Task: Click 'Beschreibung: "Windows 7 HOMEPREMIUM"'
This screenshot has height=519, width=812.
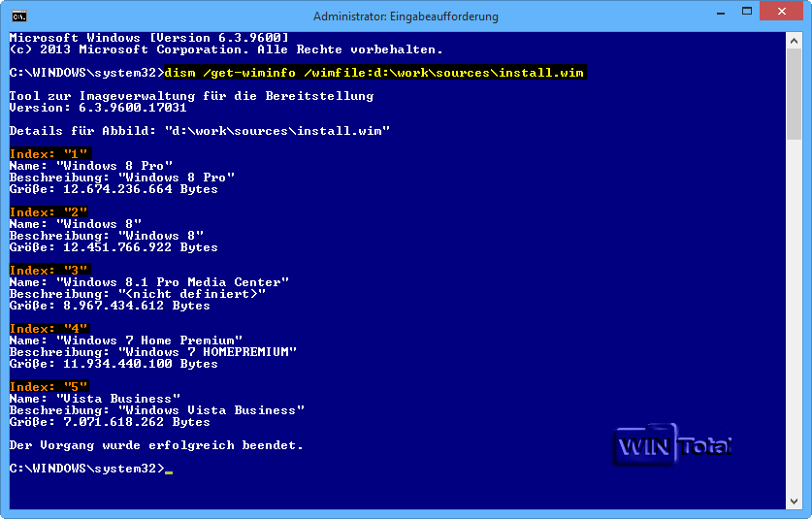Action: [152, 352]
